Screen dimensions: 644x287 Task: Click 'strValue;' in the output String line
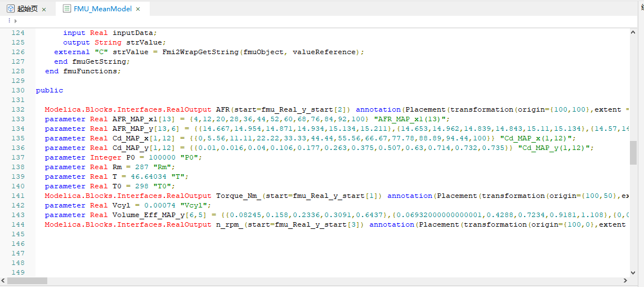click(x=146, y=42)
